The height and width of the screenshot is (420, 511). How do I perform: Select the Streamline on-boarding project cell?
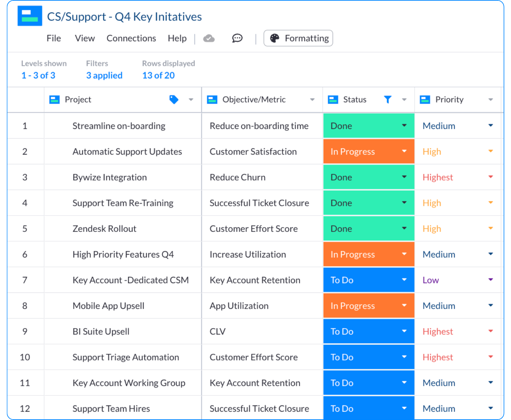tap(123, 126)
